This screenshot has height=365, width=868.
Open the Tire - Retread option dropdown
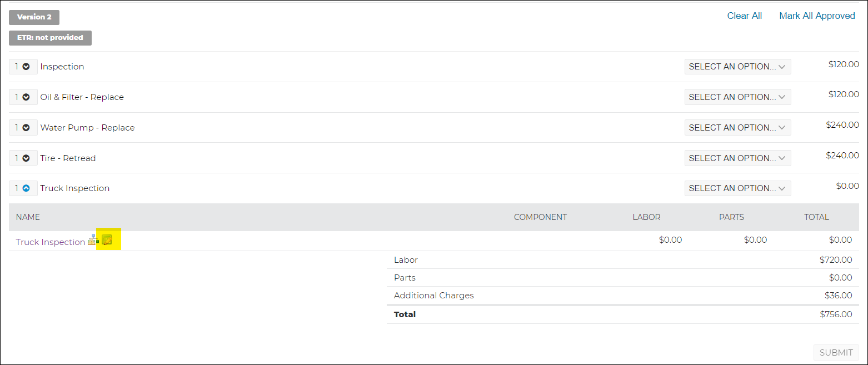(x=737, y=158)
